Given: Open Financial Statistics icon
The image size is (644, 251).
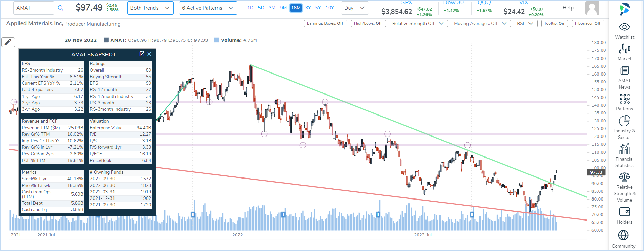Looking at the screenshot, I should pos(624,149).
